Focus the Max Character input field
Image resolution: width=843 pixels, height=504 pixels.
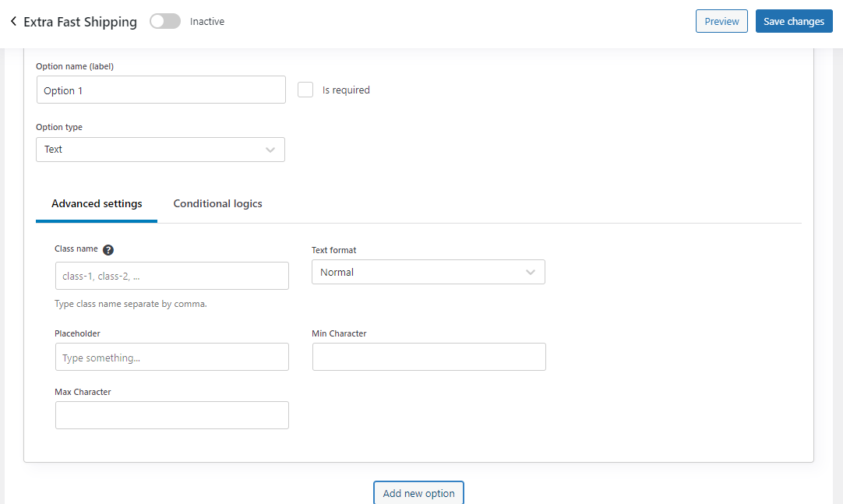(172, 415)
